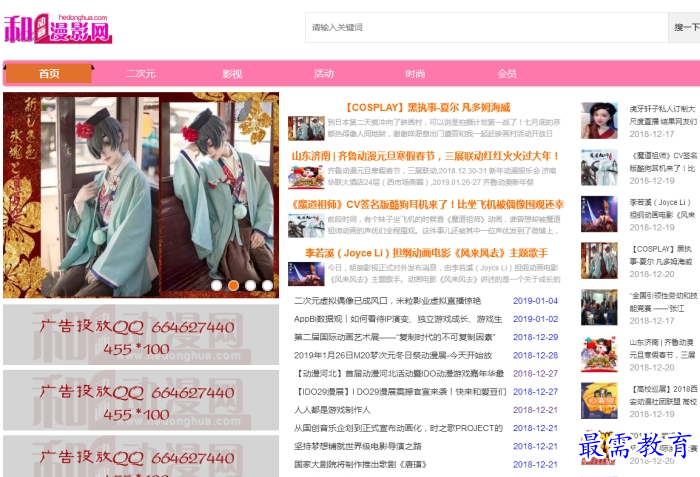Viewport: 700px width, 477px height.
Task: Click the 和漫影网 site logo
Action: click(58, 29)
